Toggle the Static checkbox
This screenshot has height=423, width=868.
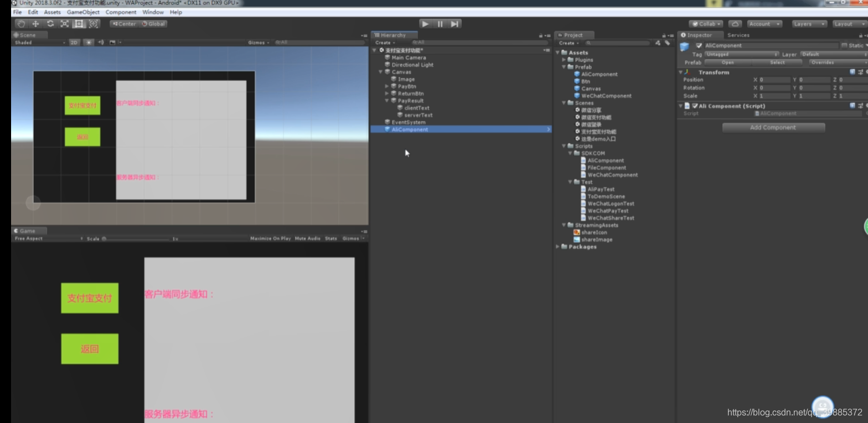(844, 45)
